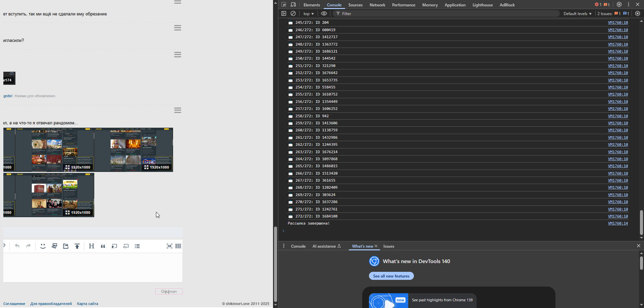Insert a smiley from the editor toolbar

click(43, 246)
